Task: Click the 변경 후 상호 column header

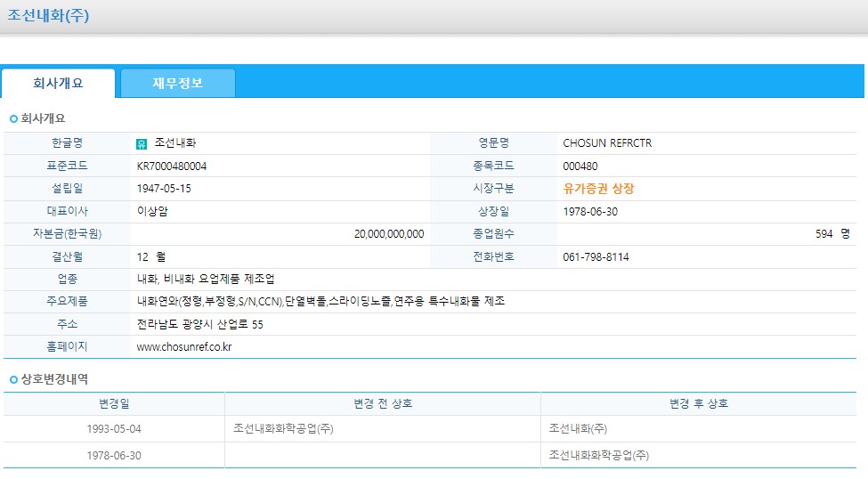Action: (x=699, y=403)
